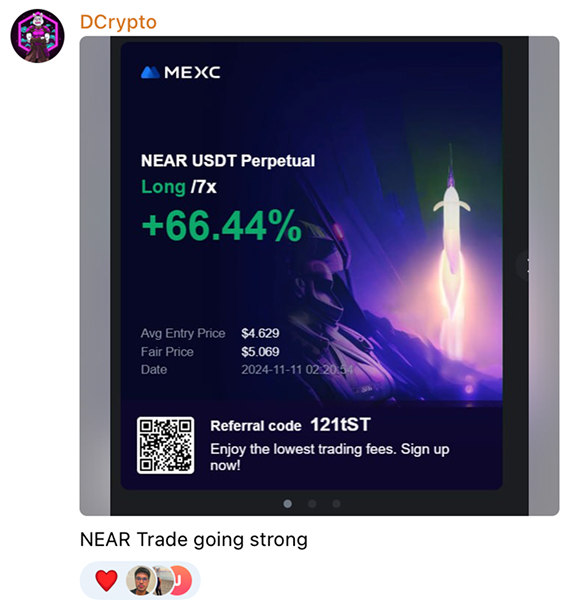Image resolution: width=578 pixels, height=609 pixels.
Task: Click the reactor avatar with glasses
Action: 141,581
